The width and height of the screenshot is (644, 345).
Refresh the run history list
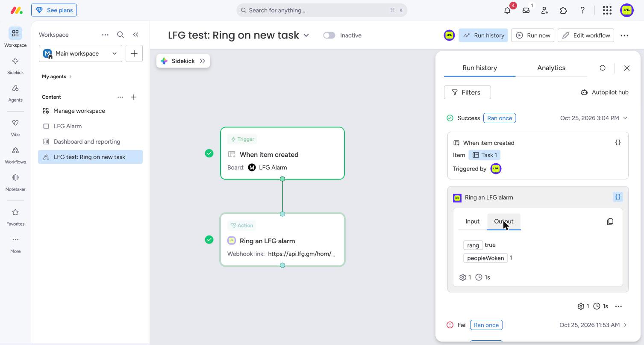point(603,68)
